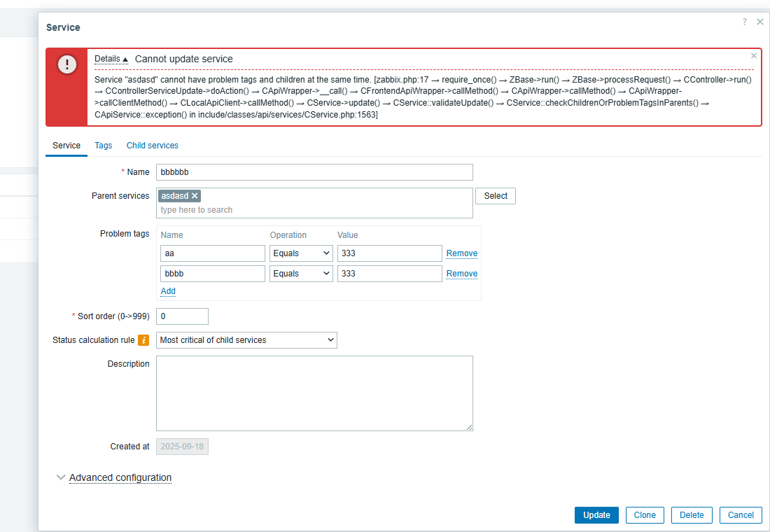The image size is (770, 532).
Task: Click Add link under problem tags
Action: 168,291
